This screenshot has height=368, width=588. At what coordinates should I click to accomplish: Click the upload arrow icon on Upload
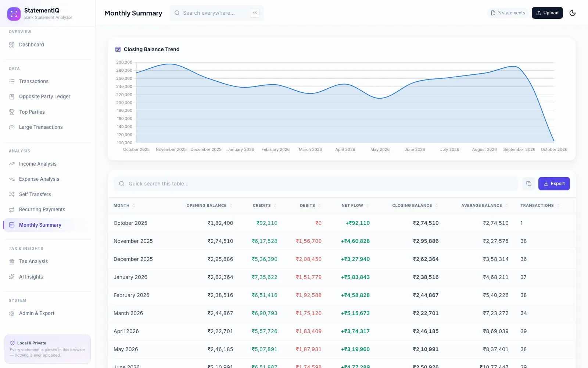click(539, 13)
